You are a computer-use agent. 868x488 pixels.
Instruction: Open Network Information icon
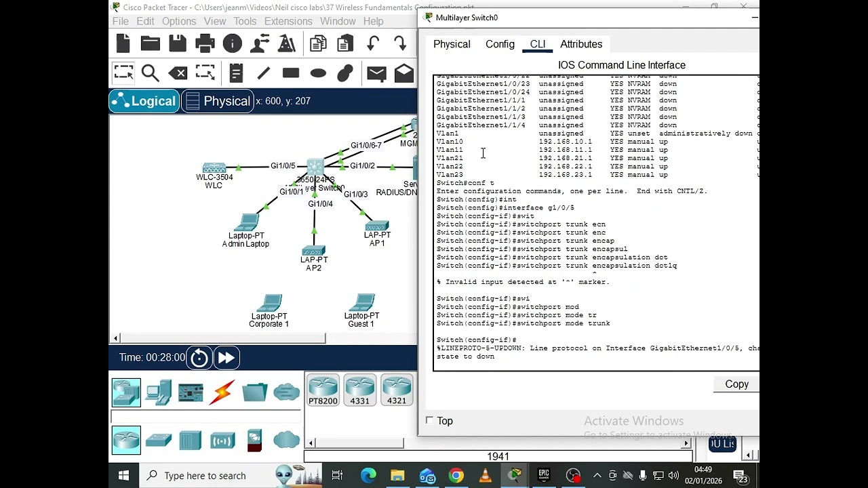(x=232, y=44)
